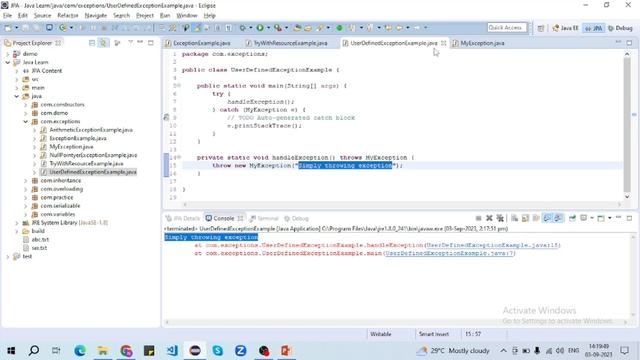This screenshot has width=640, height=360.
Task: Select MyException.java in Project Explorer
Action: point(71,147)
